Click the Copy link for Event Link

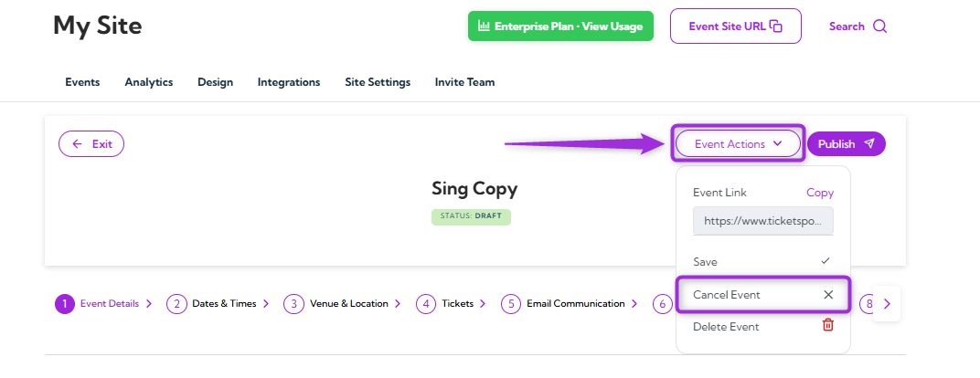coord(819,193)
